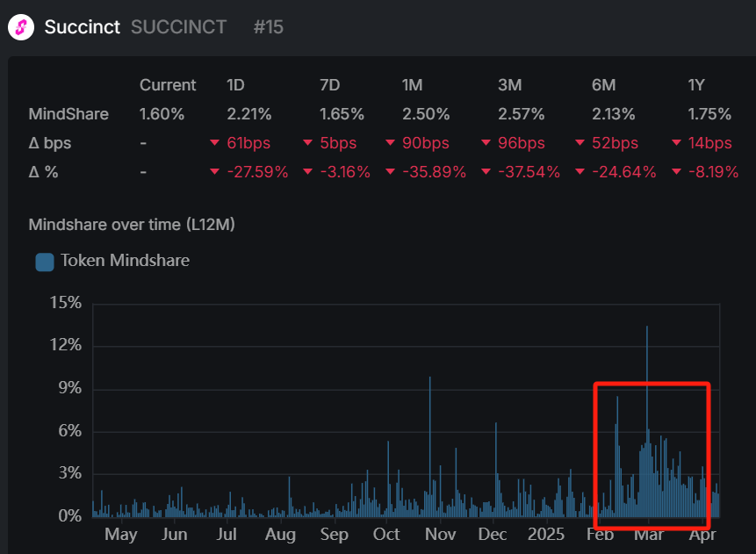Click the -8.19% change value
This screenshot has width=756, height=554.
coord(713,172)
